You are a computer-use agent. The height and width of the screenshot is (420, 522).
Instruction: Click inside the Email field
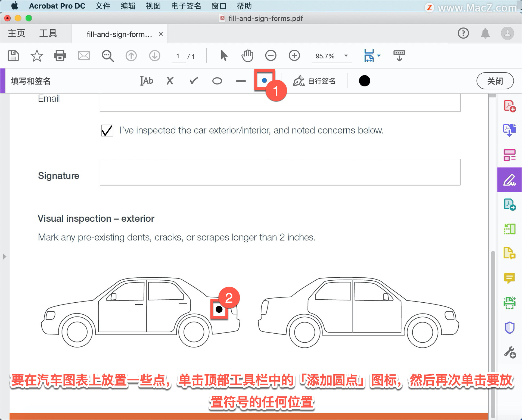pos(280,102)
